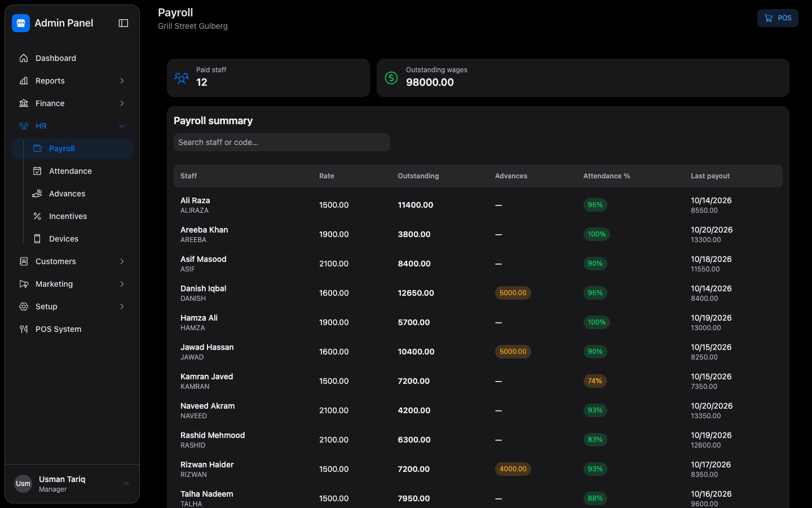
Task: Expand the Marketing submenu chevron
Action: click(x=122, y=284)
